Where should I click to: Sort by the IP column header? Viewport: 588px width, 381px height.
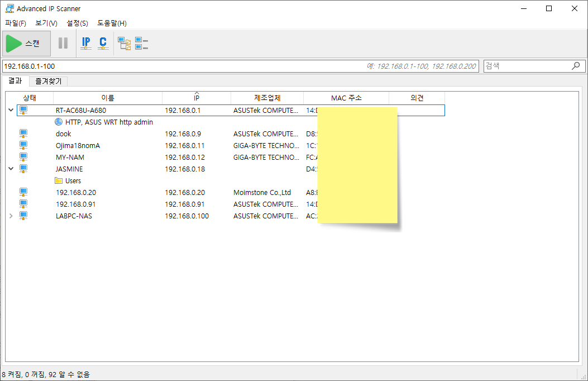coord(197,98)
